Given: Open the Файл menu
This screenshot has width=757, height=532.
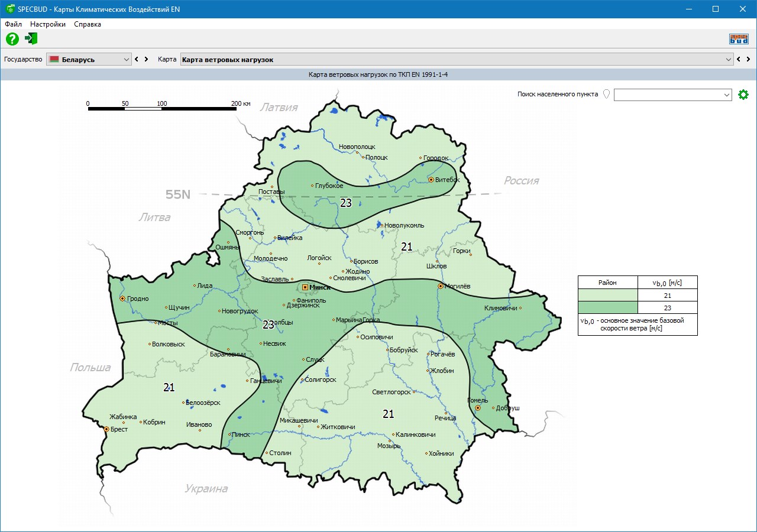Looking at the screenshot, I should [x=13, y=24].
